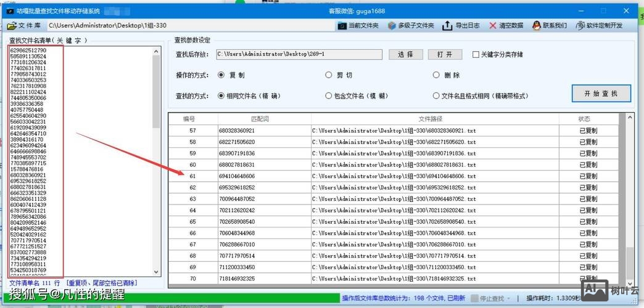The height and width of the screenshot is (308, 644).
Task: Click match word 702112620242 in row 64
Action: pyautogui.click(x=237, y=211)
